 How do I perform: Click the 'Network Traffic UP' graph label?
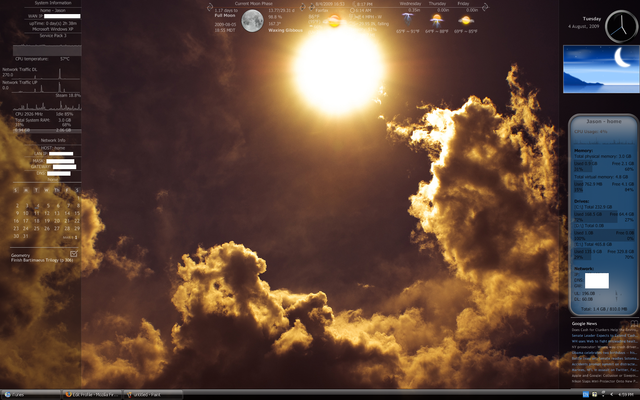[20, 82]
